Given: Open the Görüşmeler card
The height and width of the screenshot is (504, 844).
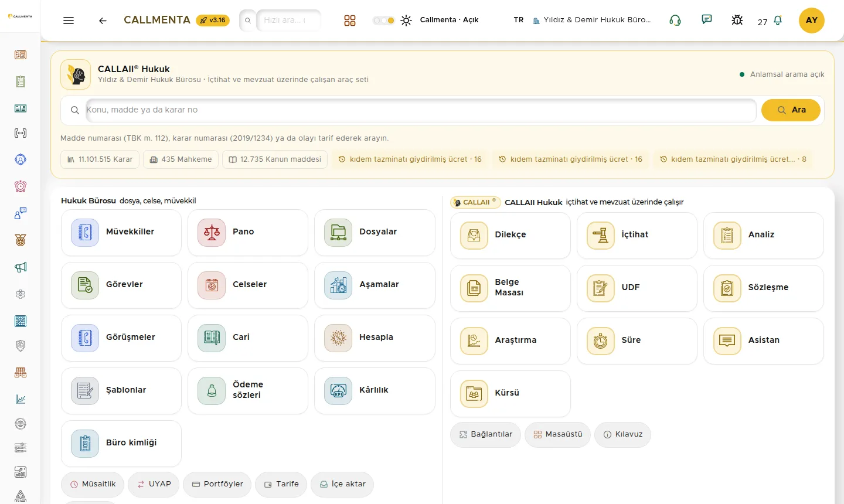Looking at the screenshot, I should [x=121, y=338].
